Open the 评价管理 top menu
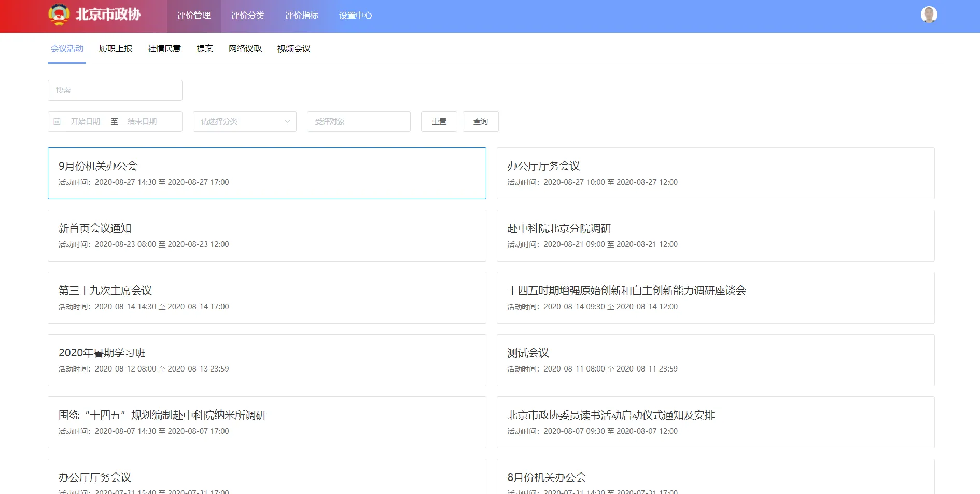Viewport: 980px width, 494px height. click(x=194, y=16)
